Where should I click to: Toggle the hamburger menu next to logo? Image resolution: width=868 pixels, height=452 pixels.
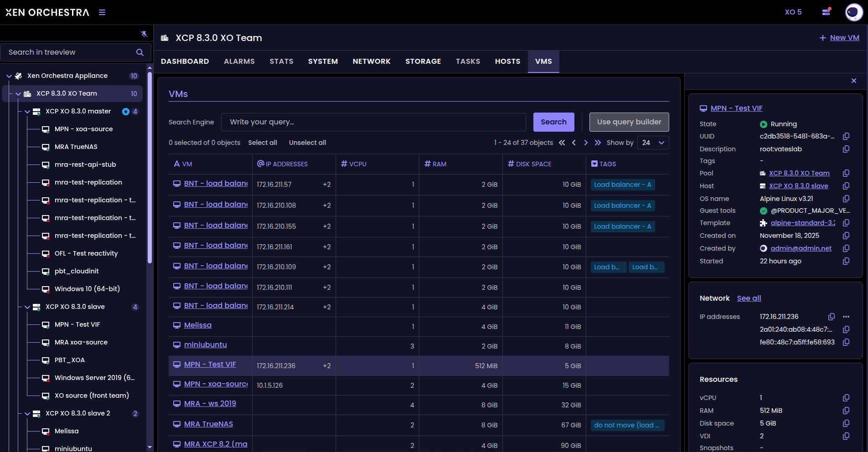coord(102,12)
